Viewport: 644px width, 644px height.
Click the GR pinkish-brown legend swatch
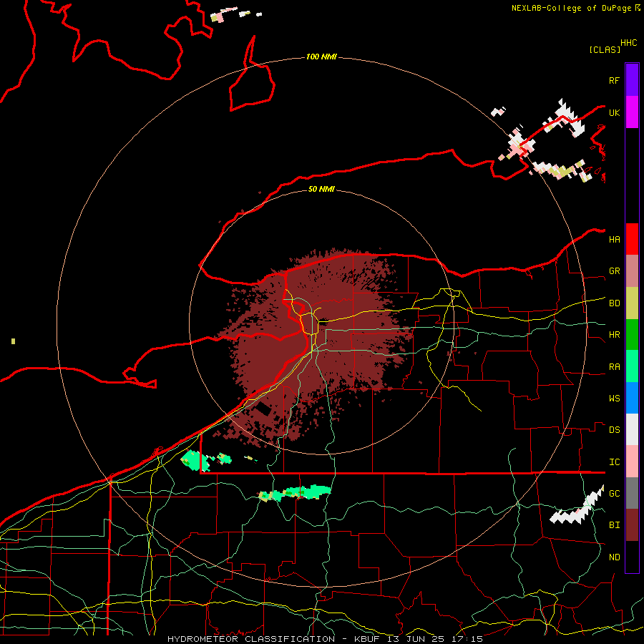click(632, 271)
